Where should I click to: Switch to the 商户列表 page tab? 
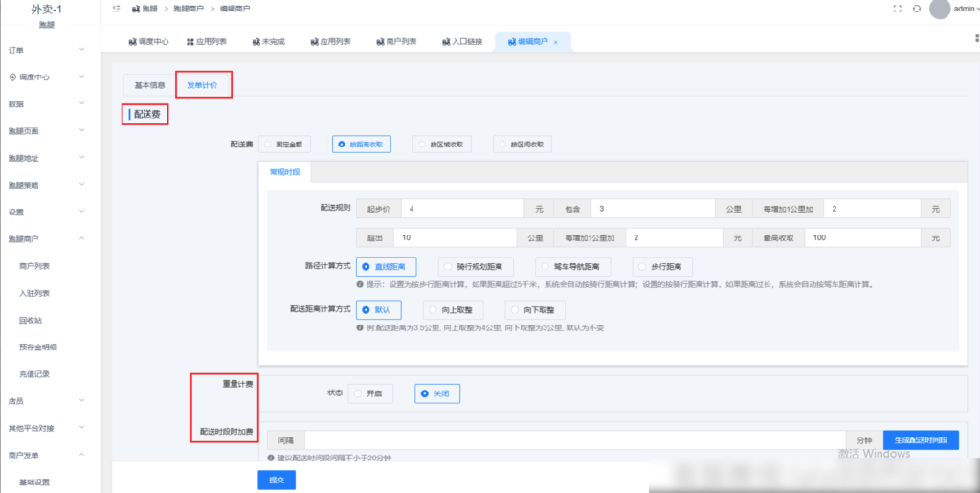pyautogui.click(x=397, y=42)
